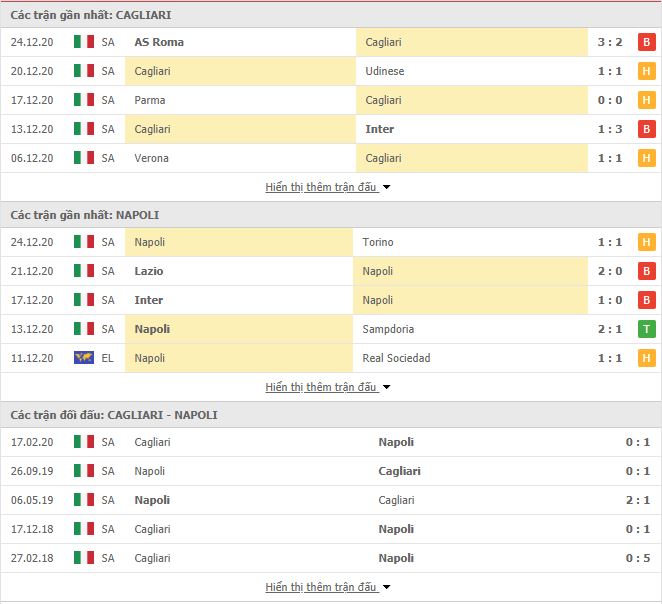Select the Các trận gần nhất: CAGLIARI header

[x=91, y=15]
